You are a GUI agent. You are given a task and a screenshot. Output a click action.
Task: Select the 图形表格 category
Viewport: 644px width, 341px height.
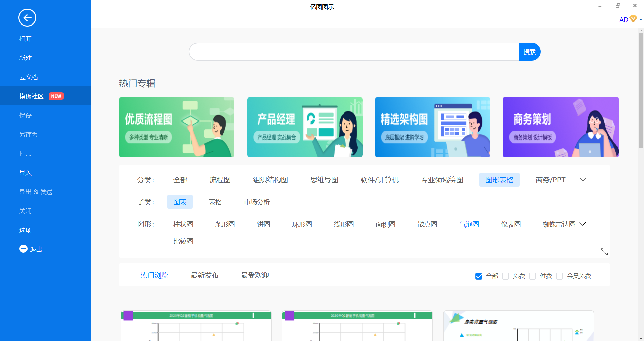pos(499,180)
